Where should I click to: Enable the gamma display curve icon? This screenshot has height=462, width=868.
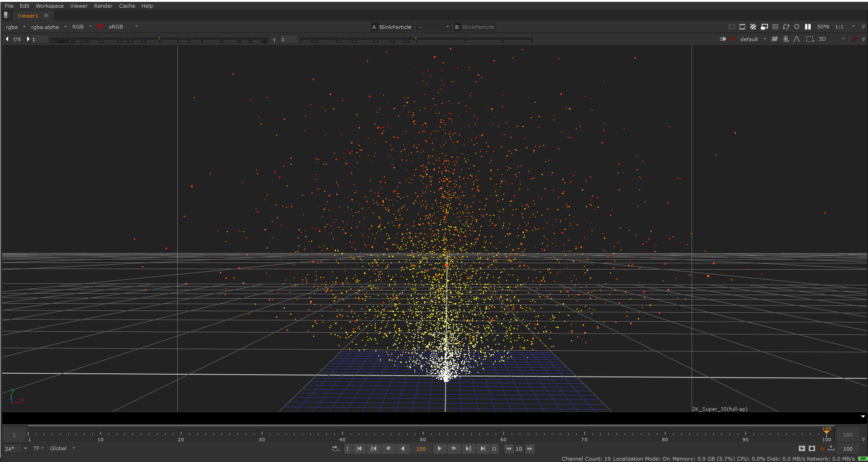796,39
